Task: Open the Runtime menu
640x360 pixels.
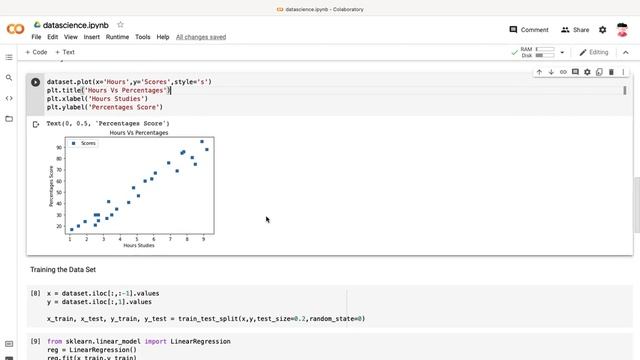Action: point(117,37)
